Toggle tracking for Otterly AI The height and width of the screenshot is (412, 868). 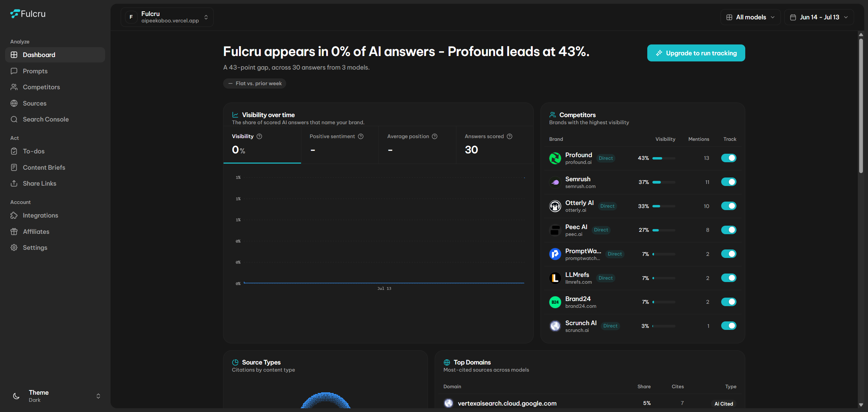point(729,206)
